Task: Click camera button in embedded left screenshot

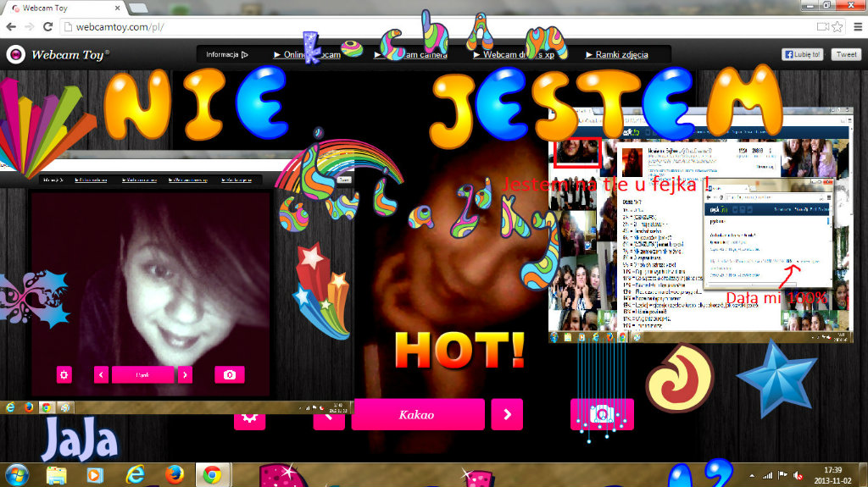Action: point(229,374)
